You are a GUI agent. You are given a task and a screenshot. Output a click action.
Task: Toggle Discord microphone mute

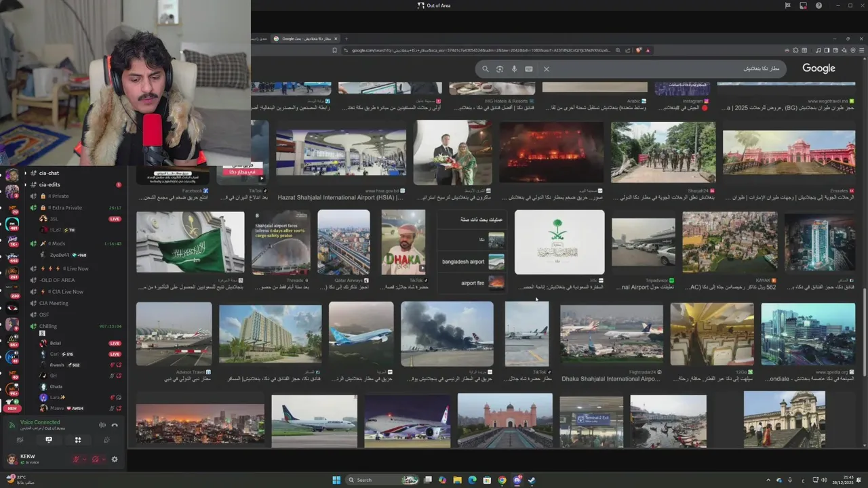tap(77, 460)
